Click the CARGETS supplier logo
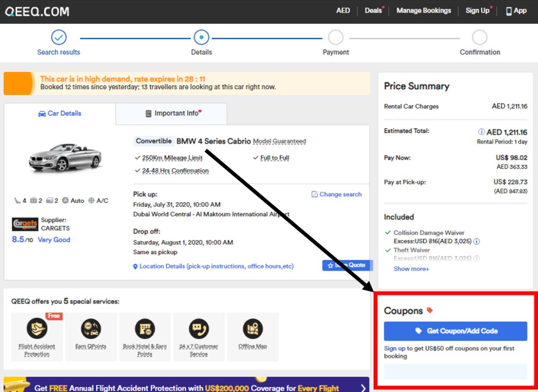This screenshot has width=538, height=392. pyautogui.click(x=25, y=224)
